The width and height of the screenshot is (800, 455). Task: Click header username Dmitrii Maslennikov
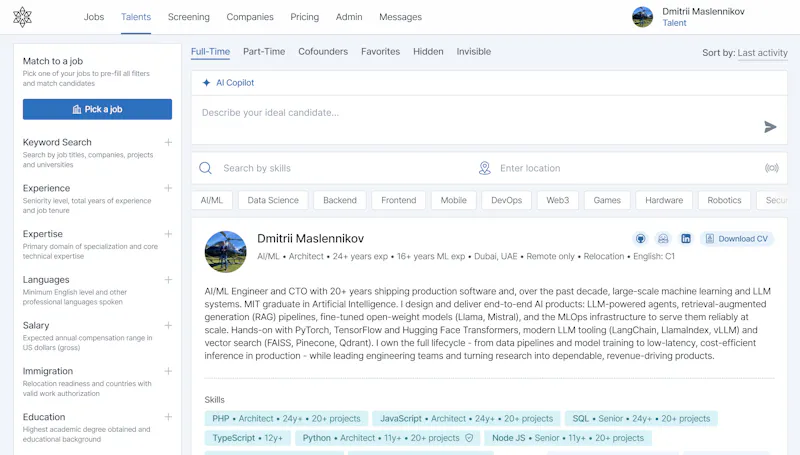(703, 11)
